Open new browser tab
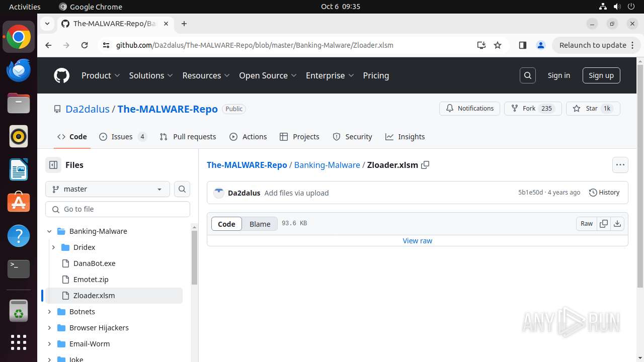Screen dimensions: 644x362 pyautogui.click(x=184, y=24)
